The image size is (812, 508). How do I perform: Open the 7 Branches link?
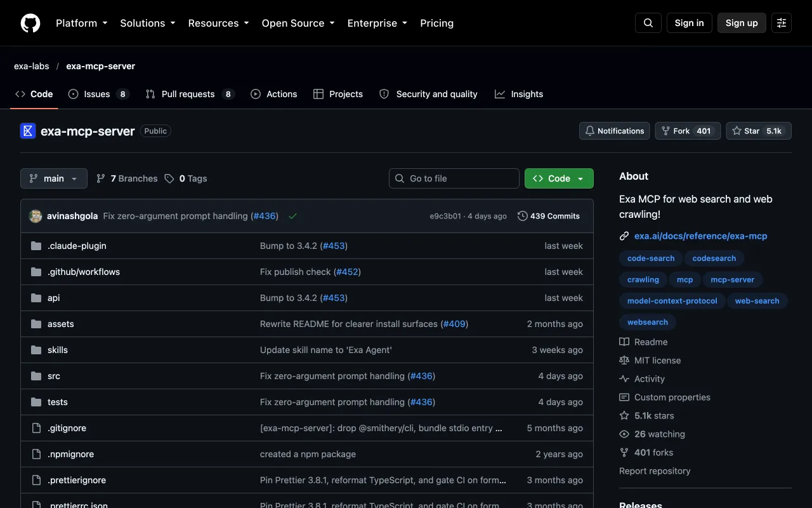[x=127, y=178]
